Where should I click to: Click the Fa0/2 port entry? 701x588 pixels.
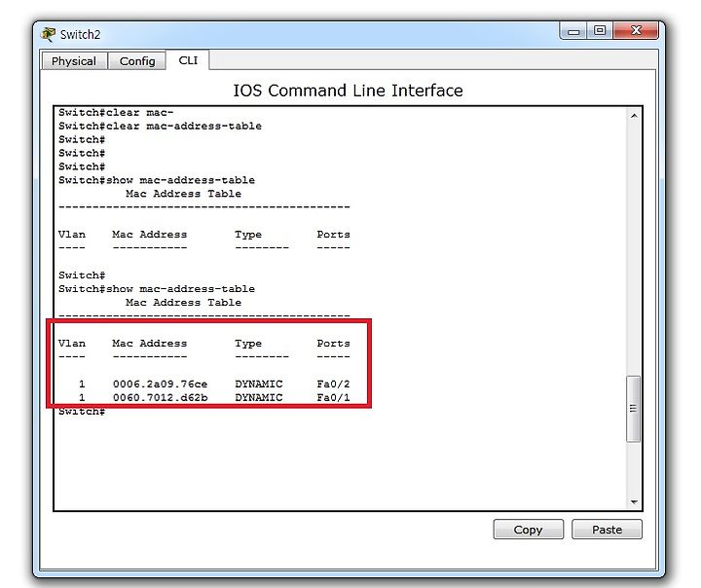pyautogui.click(x=334, y=385)
